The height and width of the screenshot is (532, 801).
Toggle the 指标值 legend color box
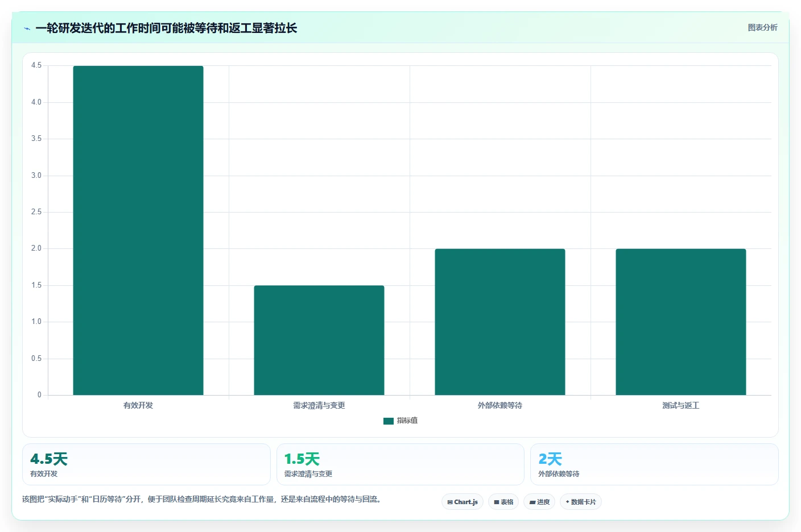point(389,421)
